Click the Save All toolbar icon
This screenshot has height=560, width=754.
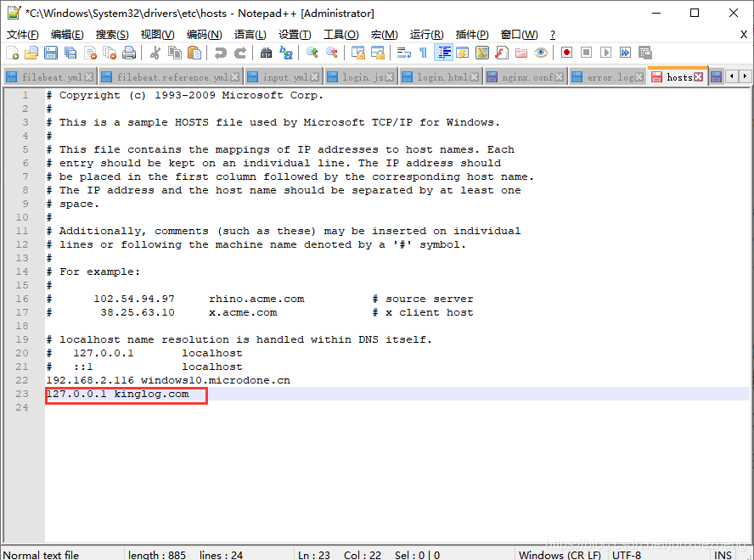click(x=70, y=53)
